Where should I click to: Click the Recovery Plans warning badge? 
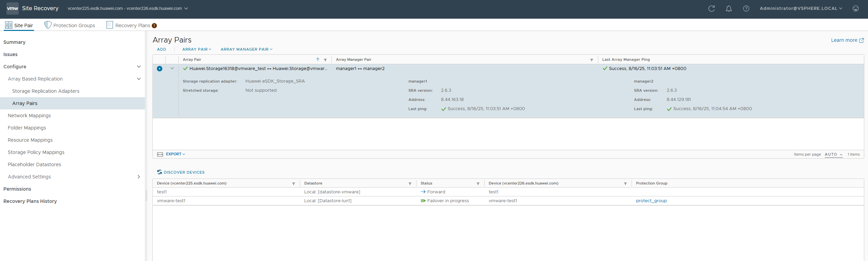(x=154, y=25)
